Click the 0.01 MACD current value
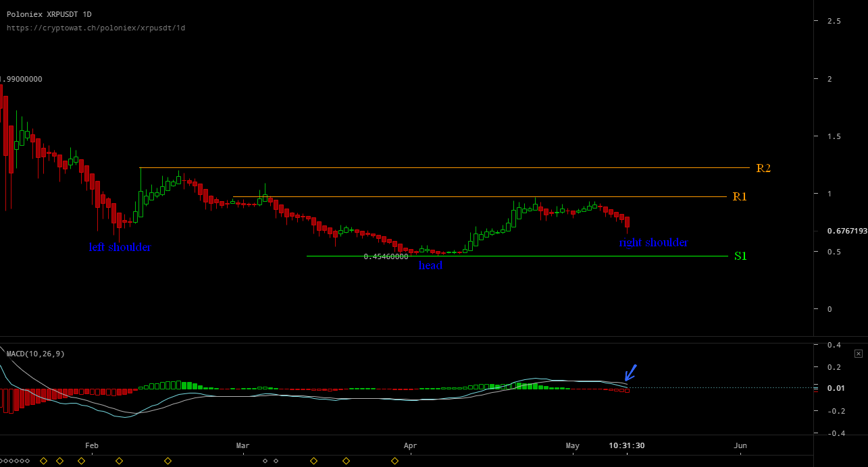Image resolution: width=868 pixels, height=467 pixels. pyautogui.click(x=836, y=388)
